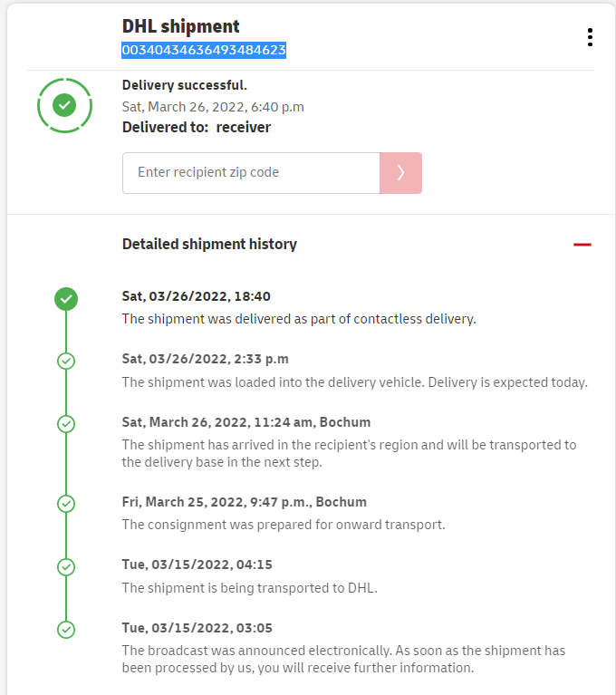
Task: Focus the recipient zip code field
Action: click(x=251, y=172)
